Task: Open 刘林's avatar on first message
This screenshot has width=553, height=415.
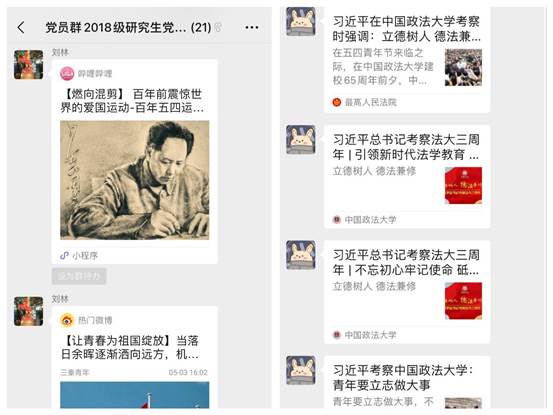Action: coord(29,65)
